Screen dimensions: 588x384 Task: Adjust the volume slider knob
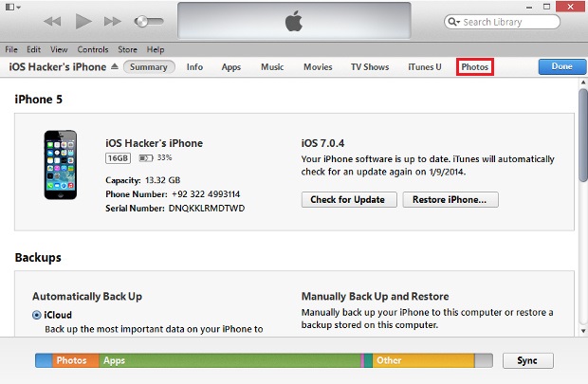point(141,22)
